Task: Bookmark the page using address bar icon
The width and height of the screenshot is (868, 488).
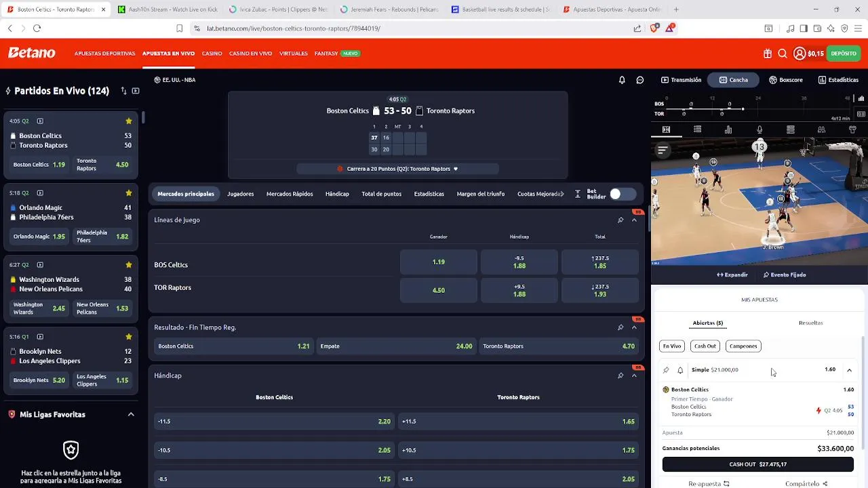Action: coord(180,28)
